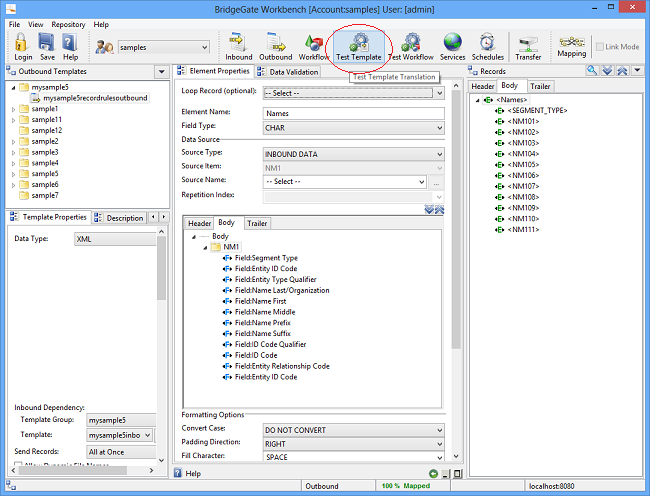Open the Transfer tool
This screenshot has width=650, height=496.
click(x=528, y=46)
